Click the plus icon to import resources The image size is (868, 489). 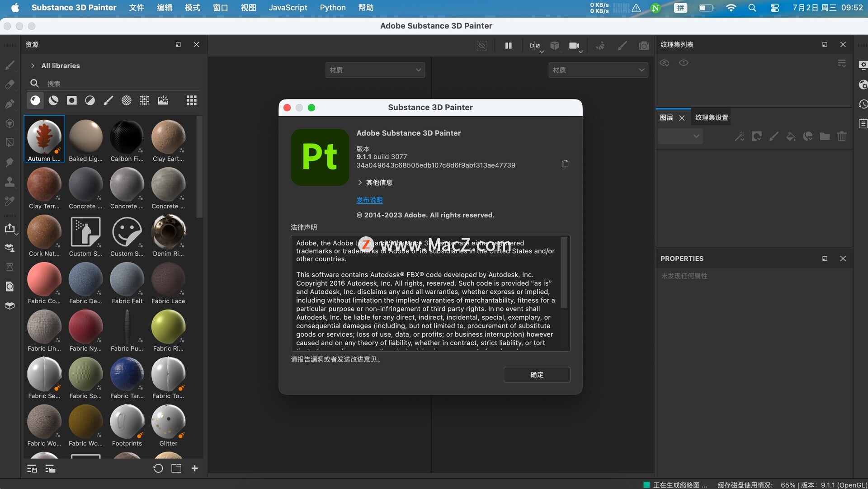point(195,469)
